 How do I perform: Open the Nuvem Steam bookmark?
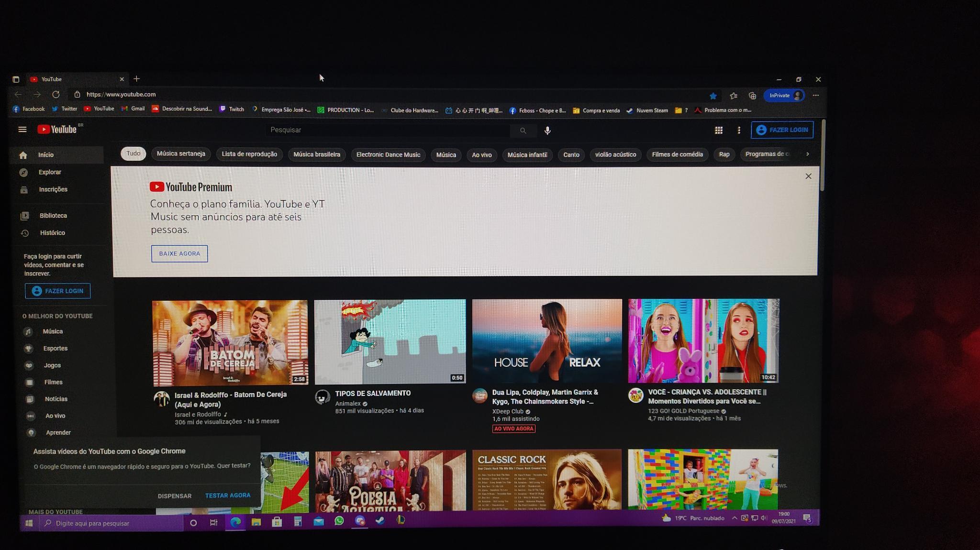(x=647, y=110)
